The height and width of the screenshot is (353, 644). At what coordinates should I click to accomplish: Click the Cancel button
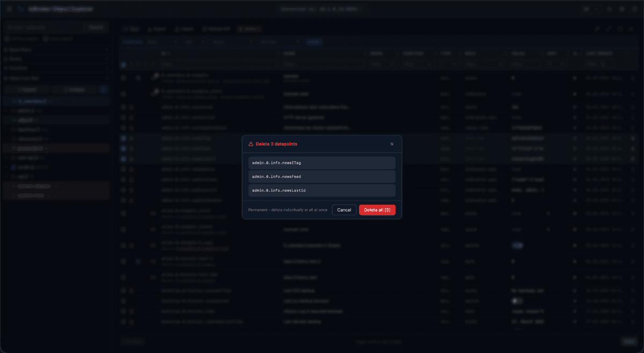(344, 210)
